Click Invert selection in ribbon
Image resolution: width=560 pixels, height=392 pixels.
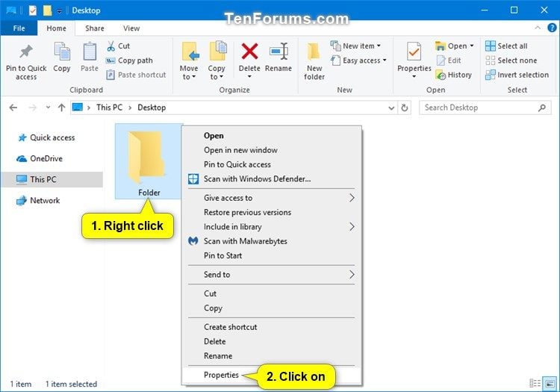(x=517, y=75)
